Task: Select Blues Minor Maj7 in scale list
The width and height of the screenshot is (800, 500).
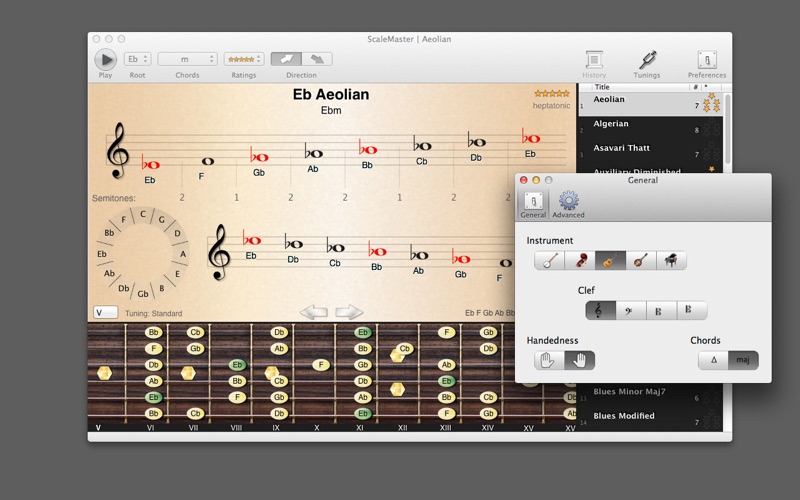Action: 651,396
